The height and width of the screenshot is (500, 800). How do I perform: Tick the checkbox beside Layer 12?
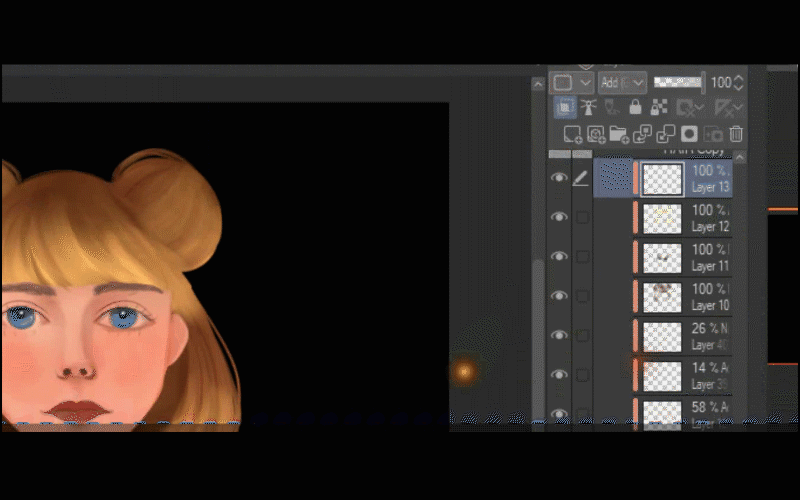(x=582, y=217)
